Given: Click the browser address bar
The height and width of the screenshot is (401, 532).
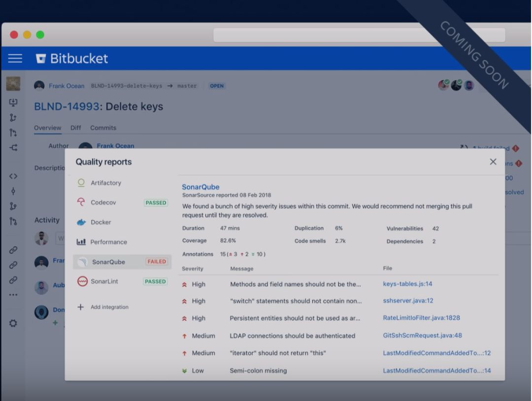Looking at the screenshot, I should point(359,35).
